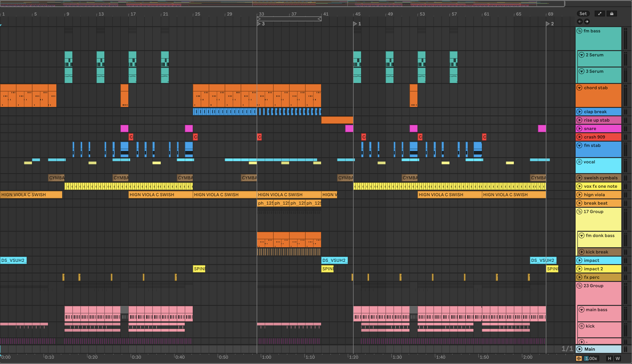Click the 1.00x waveform zoom field
632x364 pixels.
(591, 358)
